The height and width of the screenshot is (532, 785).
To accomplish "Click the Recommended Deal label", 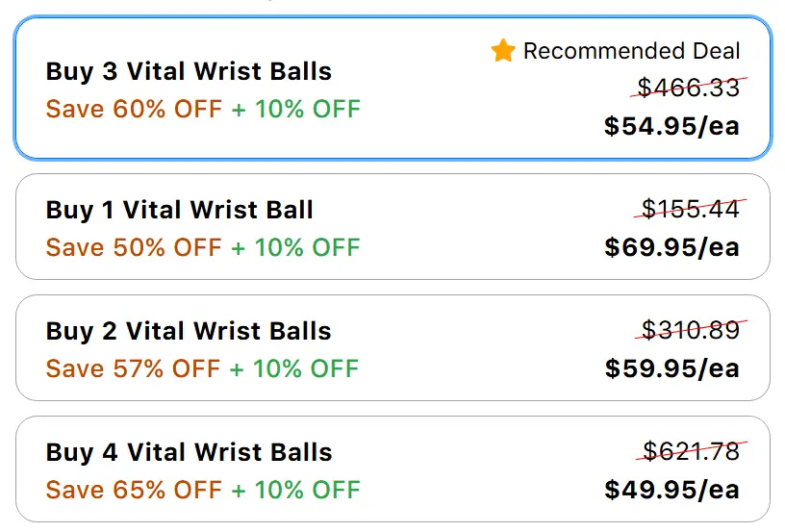I will [x=631, y=51].
